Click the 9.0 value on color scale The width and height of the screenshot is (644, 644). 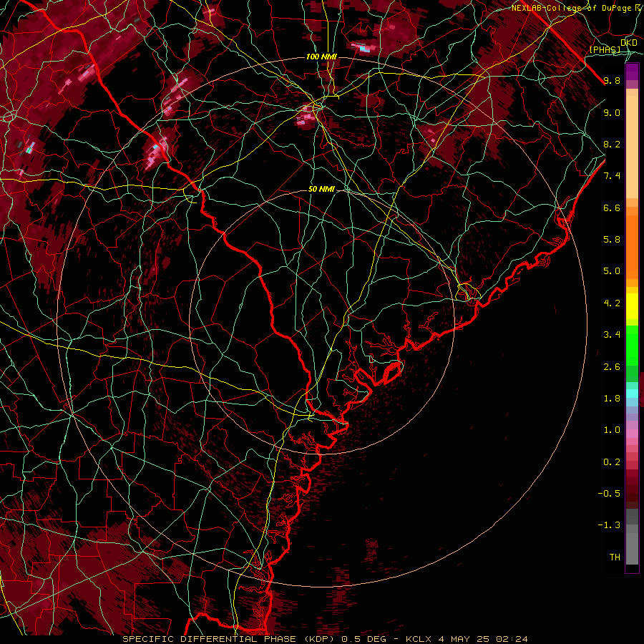(612, 112)
